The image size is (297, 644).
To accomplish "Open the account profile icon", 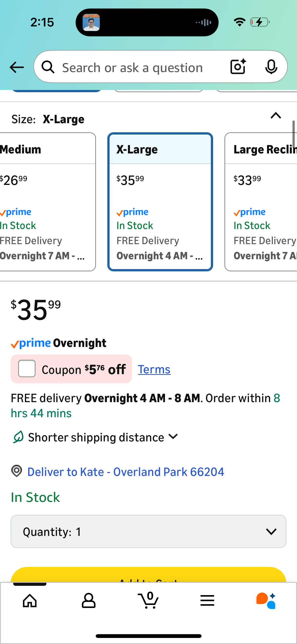I will [89, 601].
